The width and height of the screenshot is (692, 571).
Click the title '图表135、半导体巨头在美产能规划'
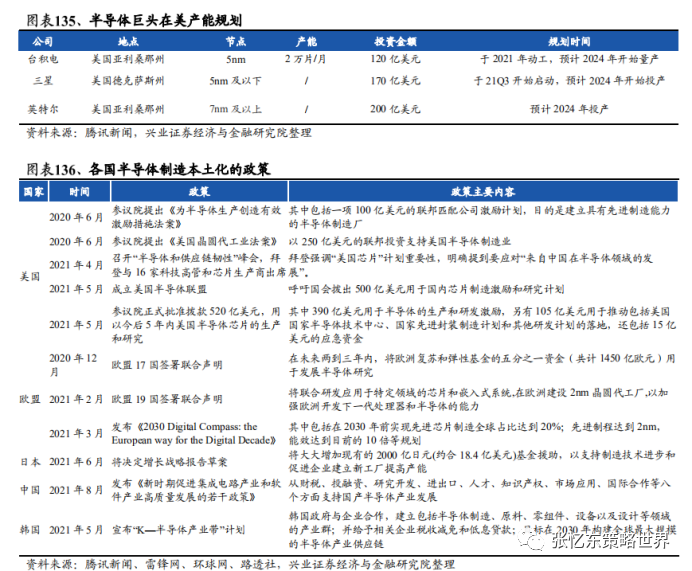pos(134,20)
